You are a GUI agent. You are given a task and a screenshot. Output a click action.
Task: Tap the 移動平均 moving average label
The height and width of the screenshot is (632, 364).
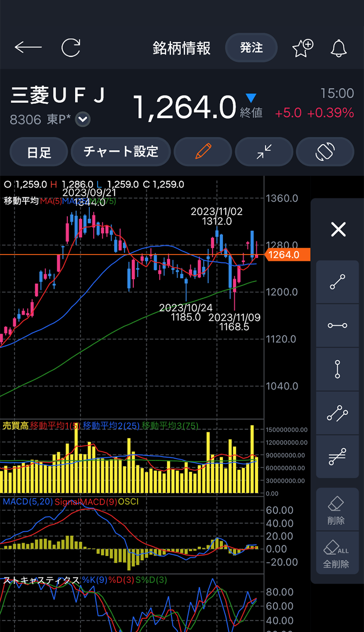(x=21, y=200)
